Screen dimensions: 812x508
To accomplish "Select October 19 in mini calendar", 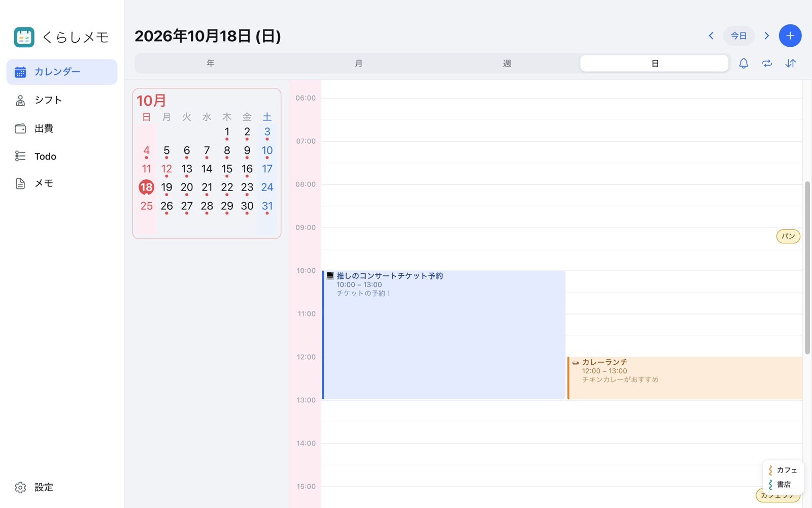I will [x=166, y=187].
